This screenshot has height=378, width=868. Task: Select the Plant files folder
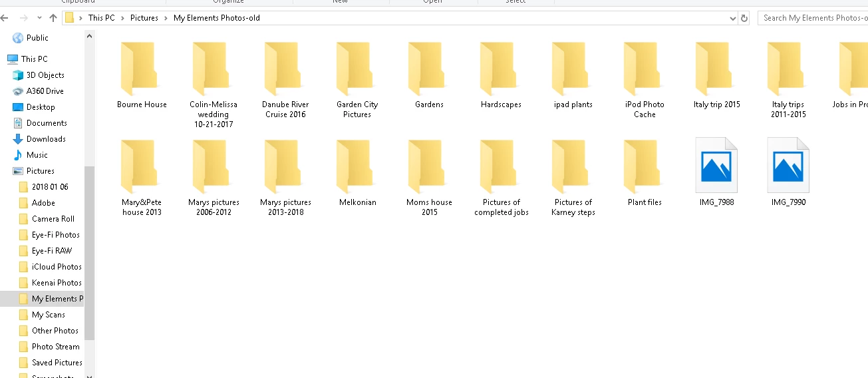[x=645, y=173]
